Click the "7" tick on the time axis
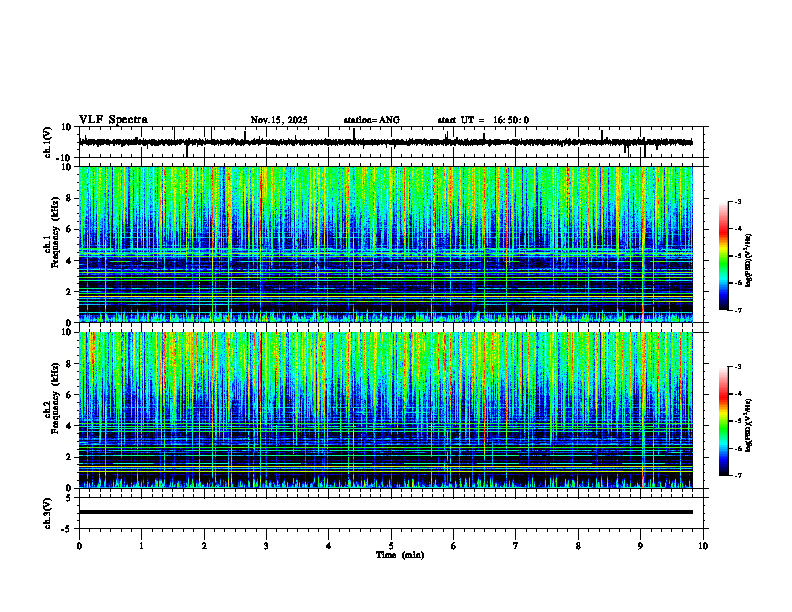Screen dimensions: 792x612 pos(516,546)
